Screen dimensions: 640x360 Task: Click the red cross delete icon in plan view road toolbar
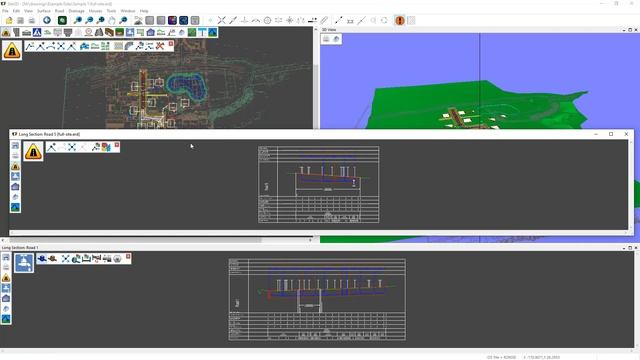pos(160,46)
